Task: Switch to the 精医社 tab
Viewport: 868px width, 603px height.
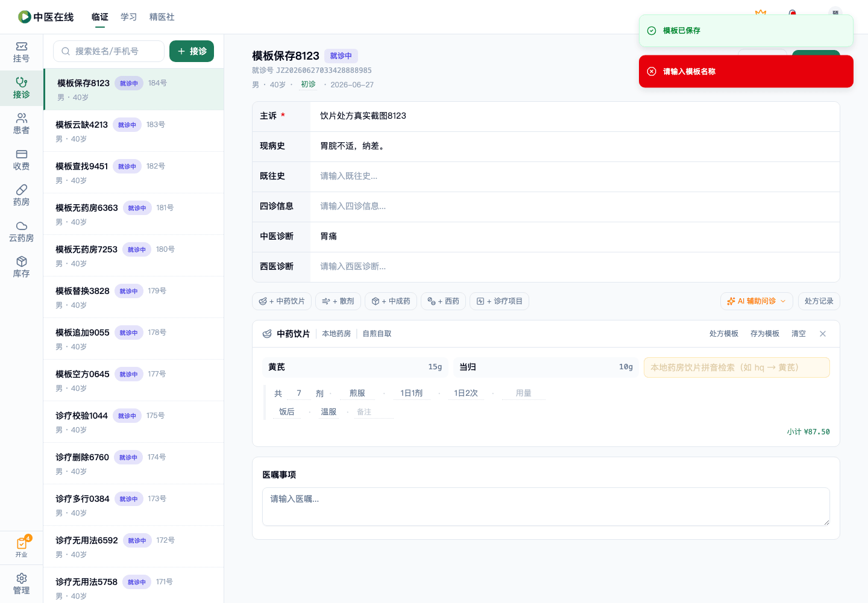Action: (x=162, y=17)
